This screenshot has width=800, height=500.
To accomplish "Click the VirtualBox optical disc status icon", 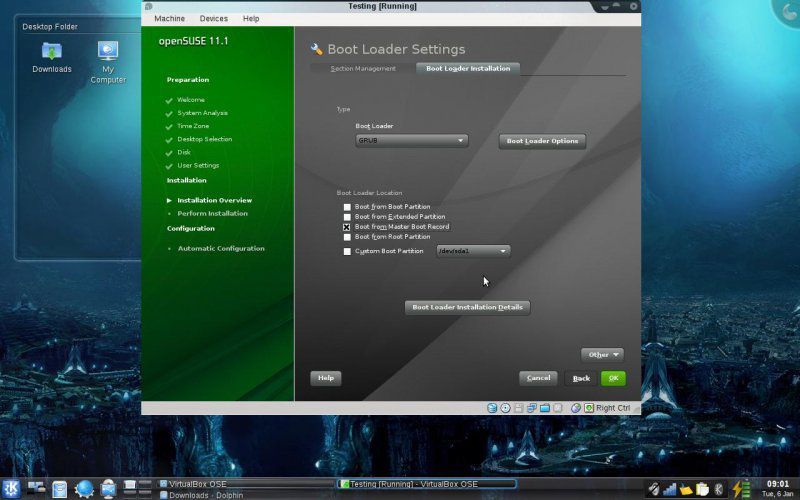I will tap(506, 408).
